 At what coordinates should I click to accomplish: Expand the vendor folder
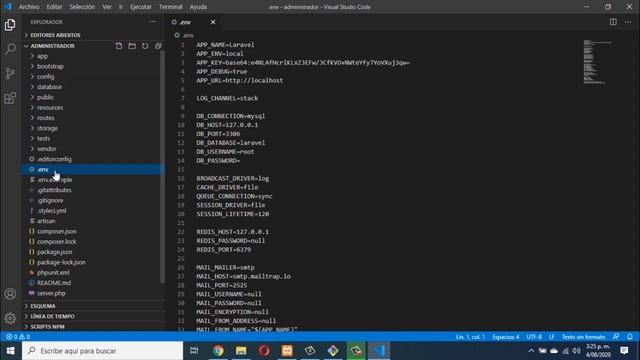pos(47,149)
